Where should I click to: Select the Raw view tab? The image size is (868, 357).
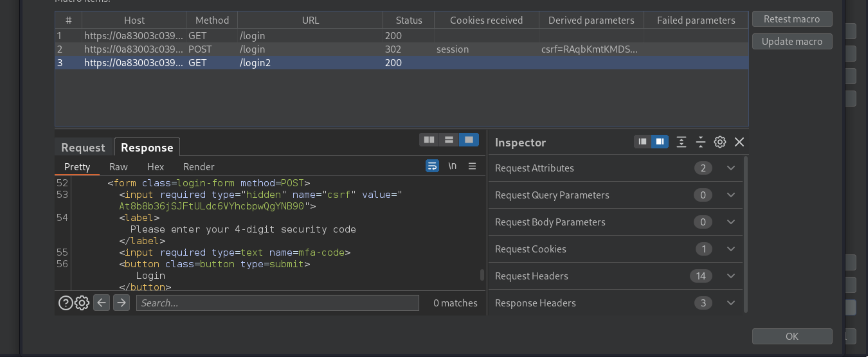(x=118, y=167)
